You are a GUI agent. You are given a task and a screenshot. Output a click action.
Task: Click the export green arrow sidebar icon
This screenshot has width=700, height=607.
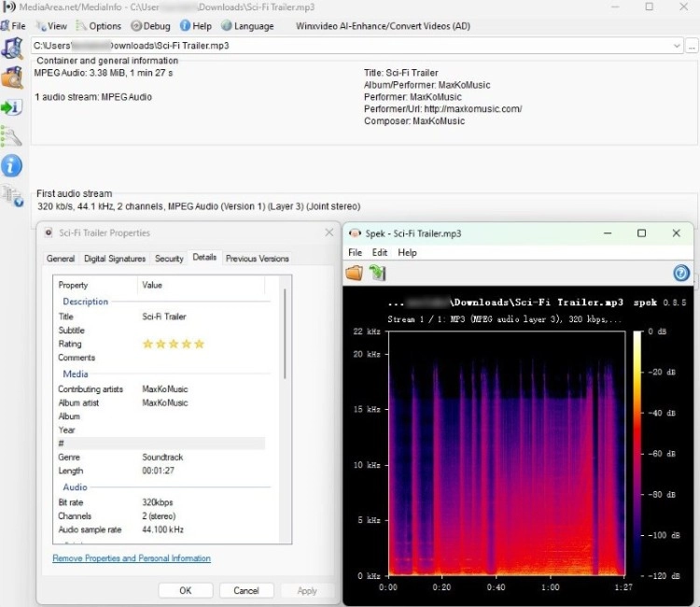(x=11, y=107)
